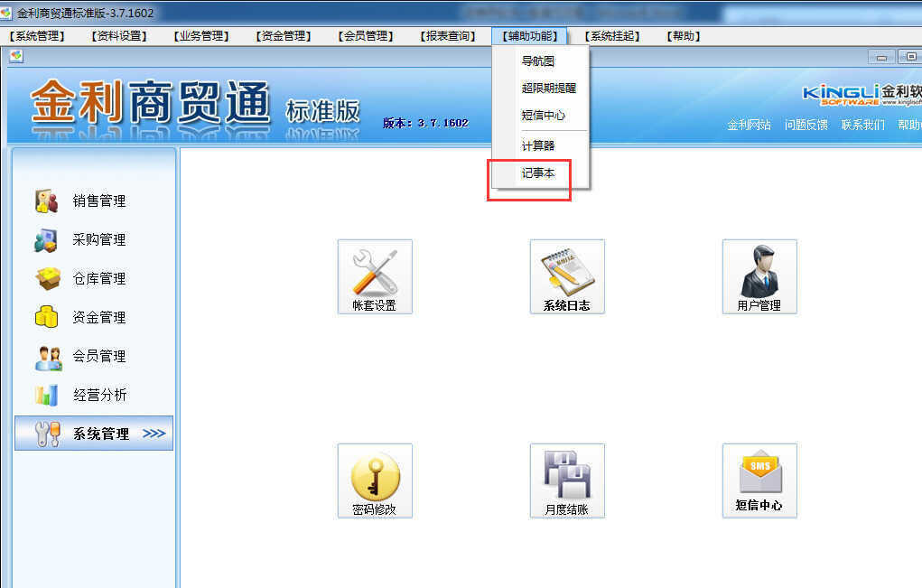Restore the inner child window
Image resolution: width=922 pixels, height=588 pixels.
[x=910, y=56]
